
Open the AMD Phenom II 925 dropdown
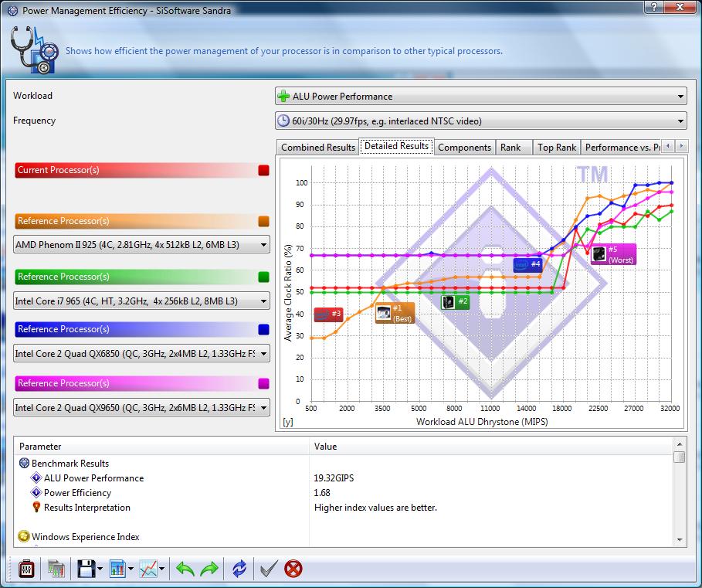pos(141,246)
